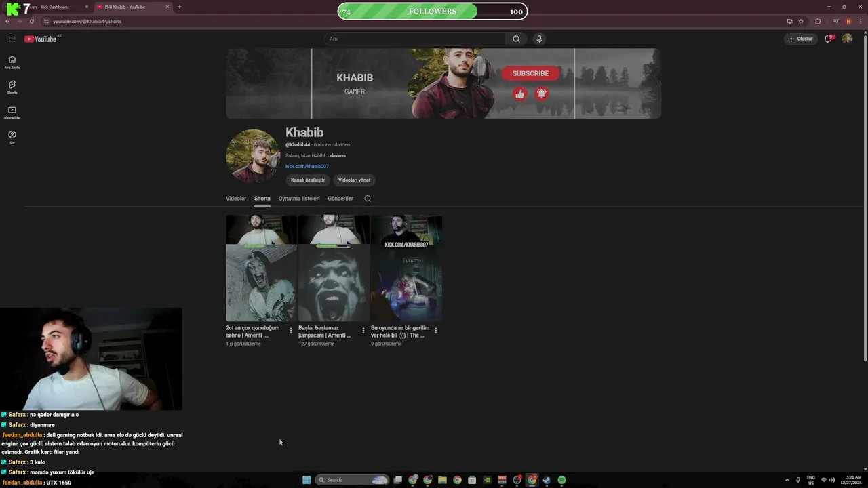This screenshot has width=868, height=488.
Task: Open a new Chrome tab
Action: point(179,7)
